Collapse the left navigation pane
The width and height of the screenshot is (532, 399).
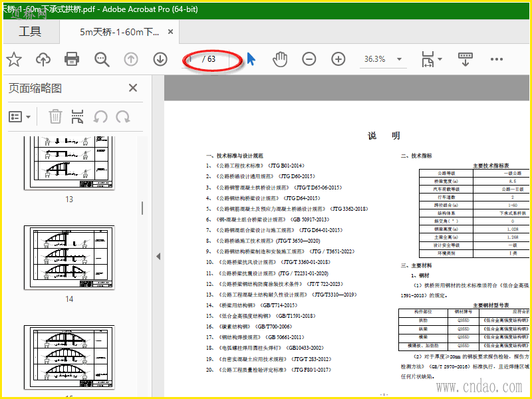[x=158, y=256]
